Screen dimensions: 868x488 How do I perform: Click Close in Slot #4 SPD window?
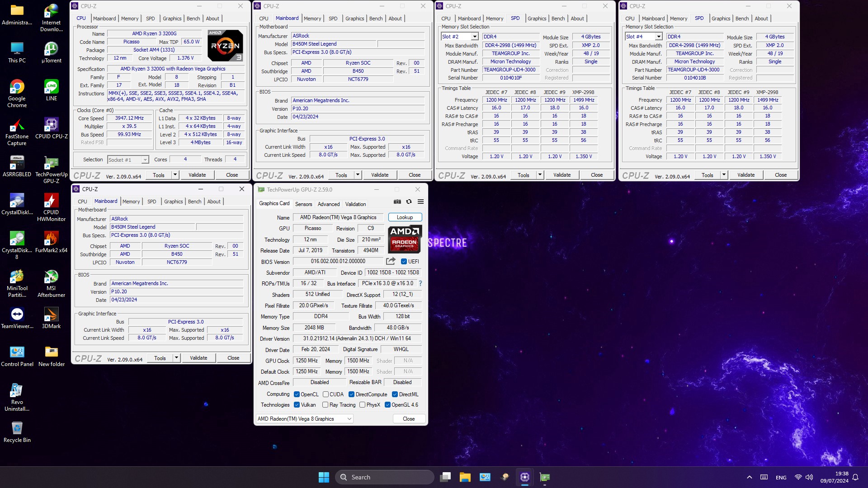(781, 175)
